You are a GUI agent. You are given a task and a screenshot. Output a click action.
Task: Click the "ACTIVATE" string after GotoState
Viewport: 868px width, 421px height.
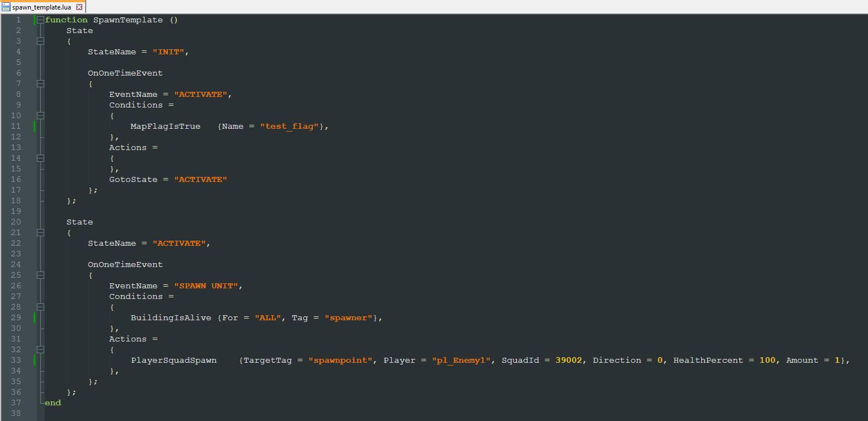[x=200, y=179]
